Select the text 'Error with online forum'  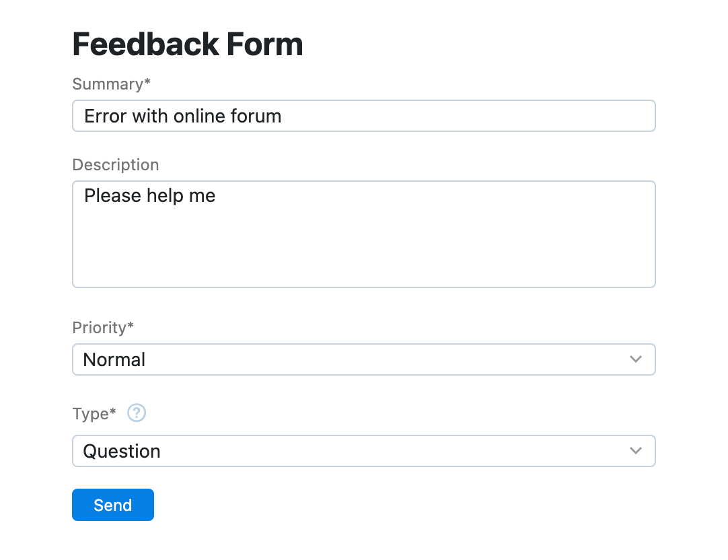click(182, 116)
